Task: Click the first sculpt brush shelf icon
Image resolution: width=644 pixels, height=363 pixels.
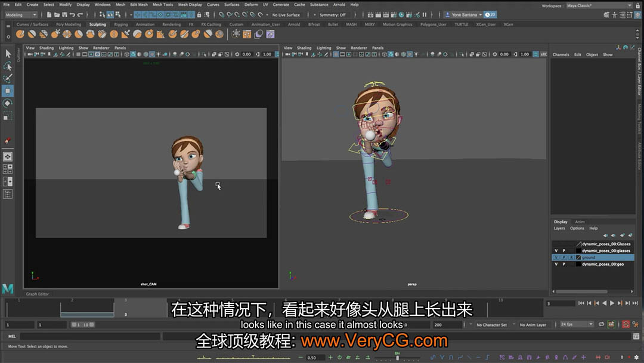Action: click(x=20, y=34)
